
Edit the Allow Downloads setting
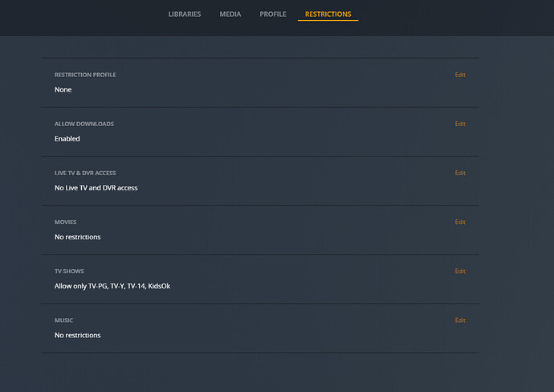[460, 124]
